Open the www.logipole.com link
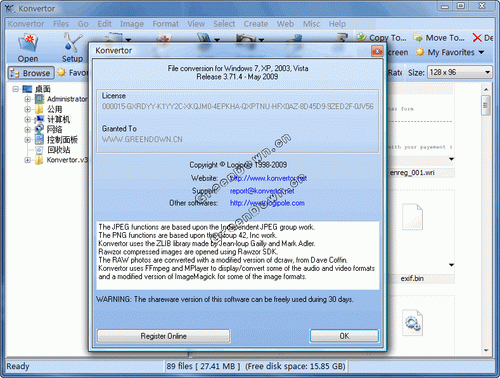 coord(267,203)
